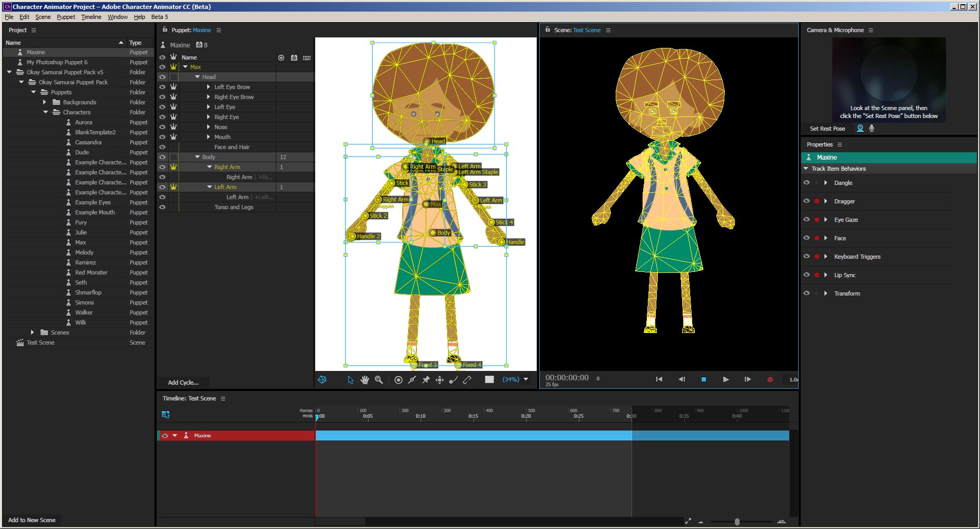980x529 pixels.
Task: Expand the Left Eye Brow layer
Action: coord(209,87)
